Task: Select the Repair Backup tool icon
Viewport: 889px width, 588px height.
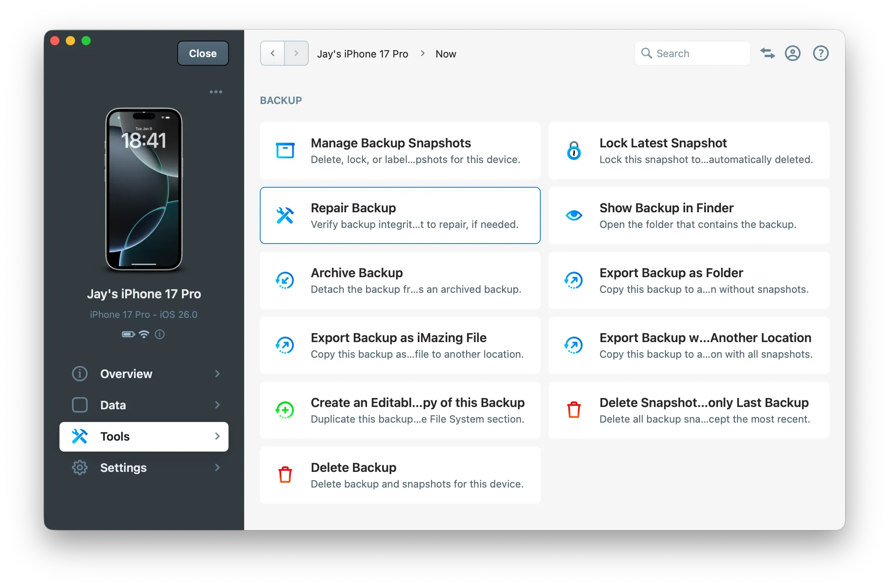Action: (x=285, y=215)
